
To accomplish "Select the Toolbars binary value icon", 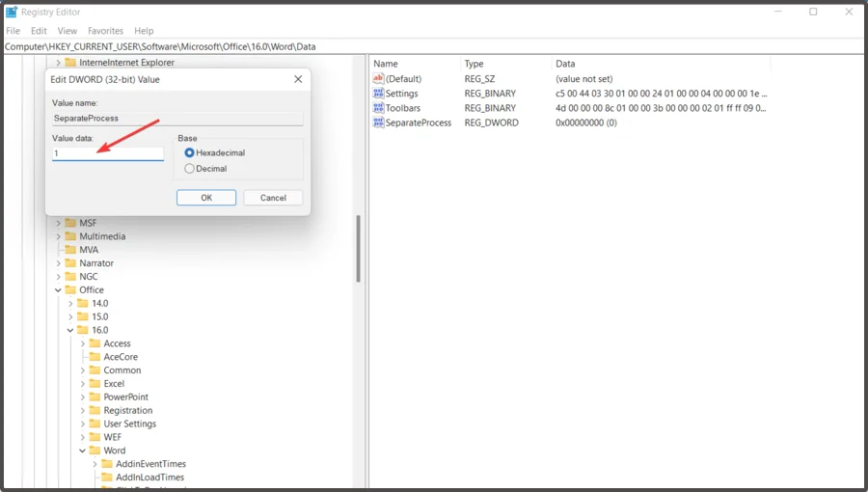I will (378, 108).
